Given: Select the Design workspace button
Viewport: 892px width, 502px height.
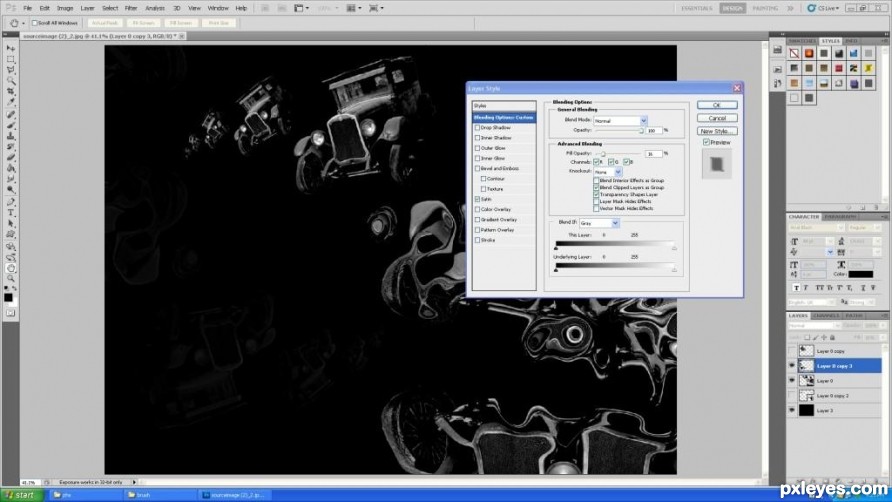Looking at the screenshot, I should tap(732, 9).
